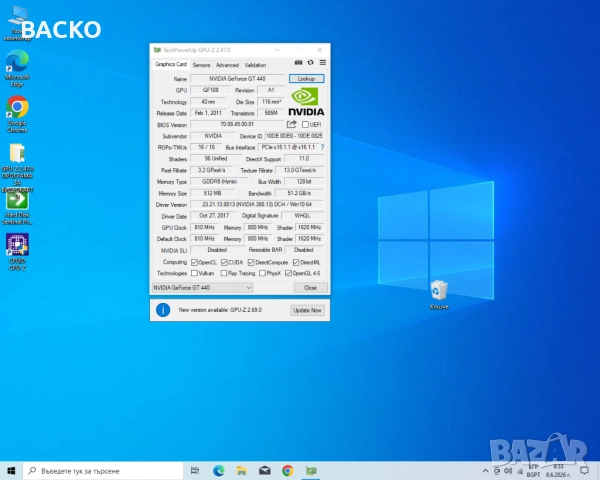The height and width of the screenshot is (480, 600).
Task: Click the Technology 40 nm value
Action: click(208, 101)
